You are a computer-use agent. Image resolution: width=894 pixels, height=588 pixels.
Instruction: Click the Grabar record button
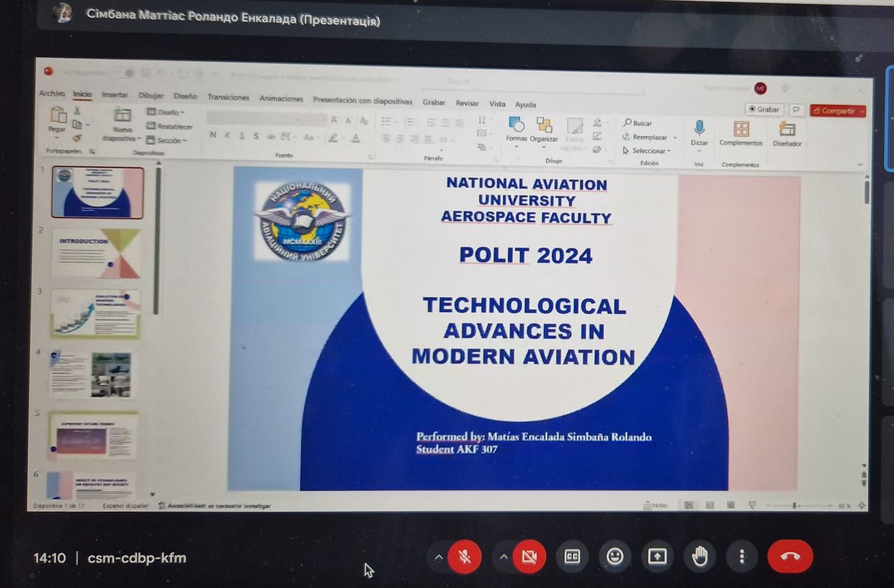(x=764, y=110)
